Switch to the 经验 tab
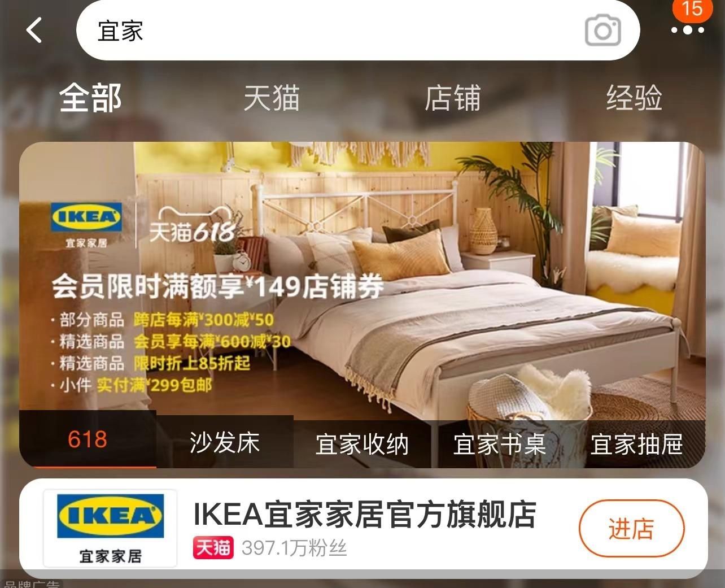 (x=634, y=98)
